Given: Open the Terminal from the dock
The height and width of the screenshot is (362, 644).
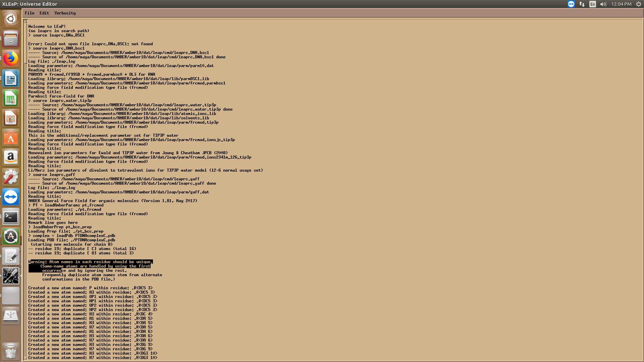Looking at the screenshot, I should coord(11,217).
